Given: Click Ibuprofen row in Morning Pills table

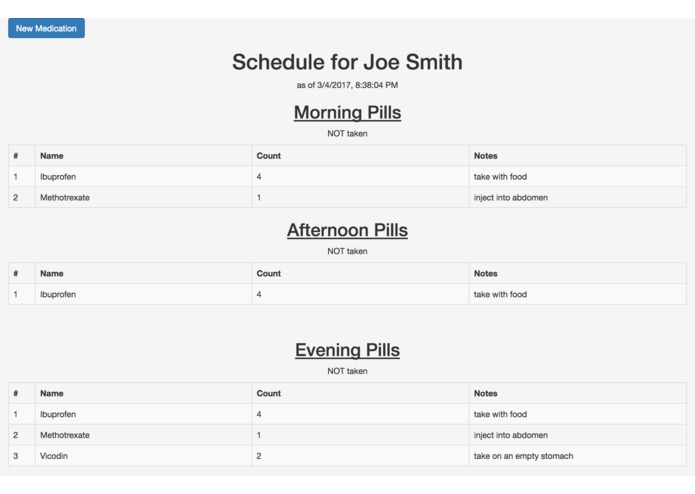Looking at the screenshot, I should pyautogui.click(x=58, y=177).
